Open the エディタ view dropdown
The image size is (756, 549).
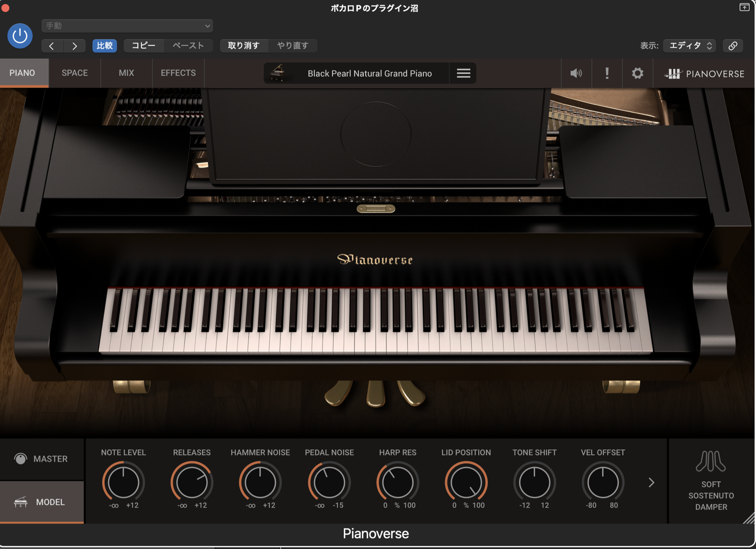click(x=690, y=46)
